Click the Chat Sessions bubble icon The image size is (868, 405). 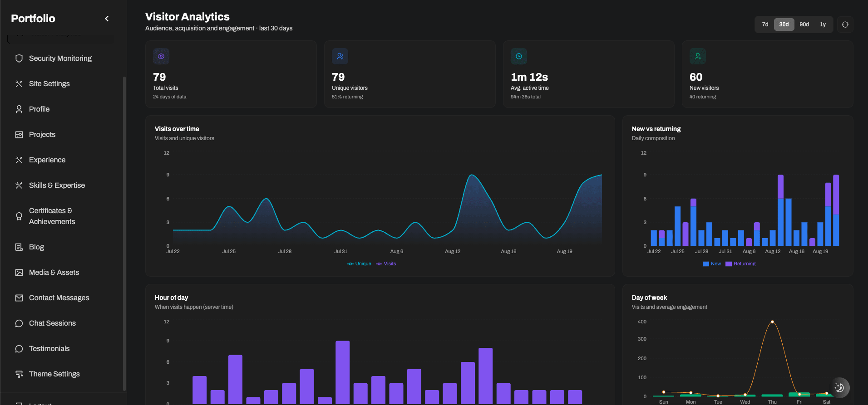tap(19, 323)
